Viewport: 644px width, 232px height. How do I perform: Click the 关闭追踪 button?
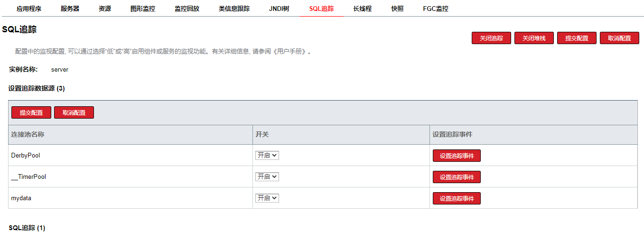(x=491, y=38)
